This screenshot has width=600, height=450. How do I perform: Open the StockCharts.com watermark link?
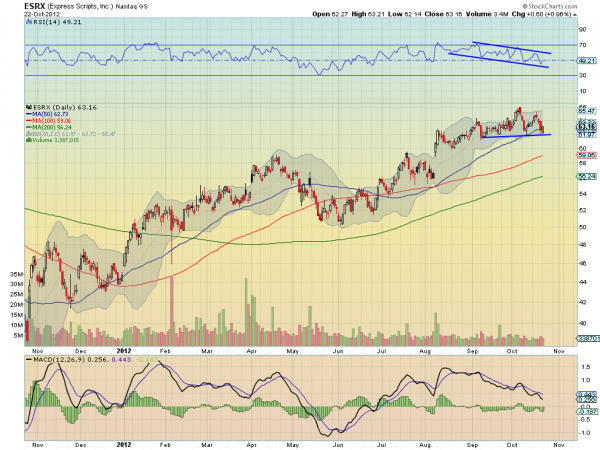549,6
